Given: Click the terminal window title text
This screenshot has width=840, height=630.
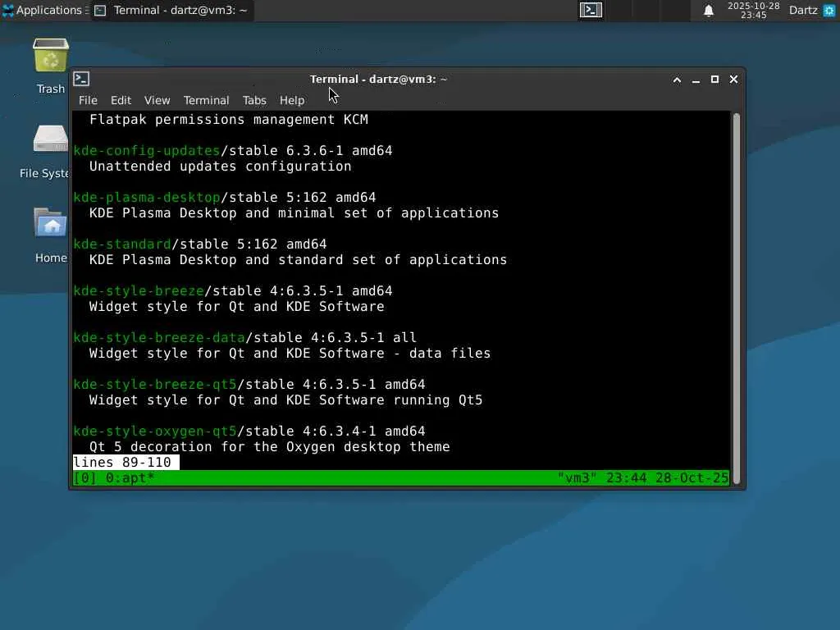Looking at the screenshot, I should click(378, 80).
